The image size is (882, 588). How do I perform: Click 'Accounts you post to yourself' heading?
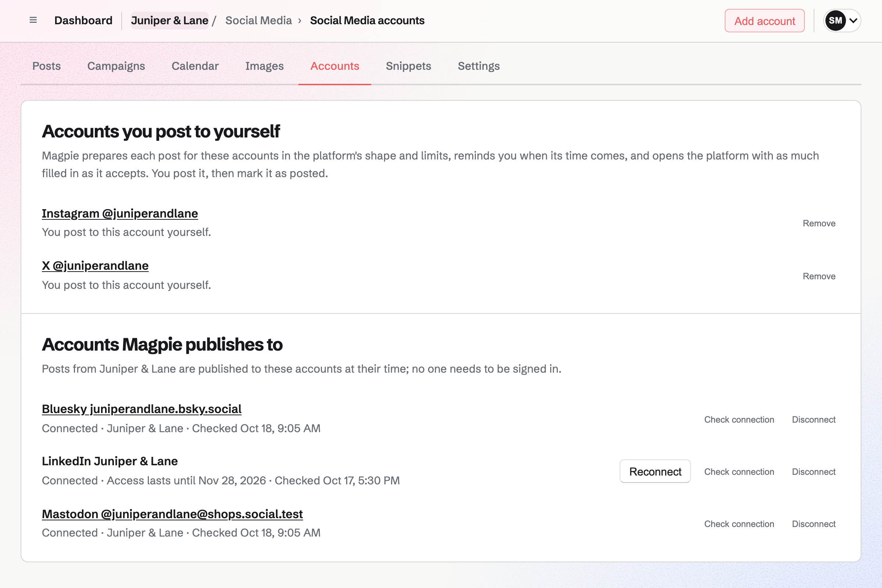[161, 132]
